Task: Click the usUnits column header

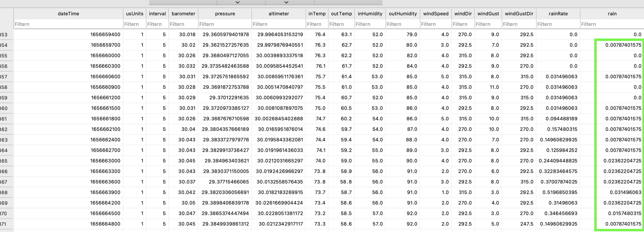Action: (x=135, y=13)
